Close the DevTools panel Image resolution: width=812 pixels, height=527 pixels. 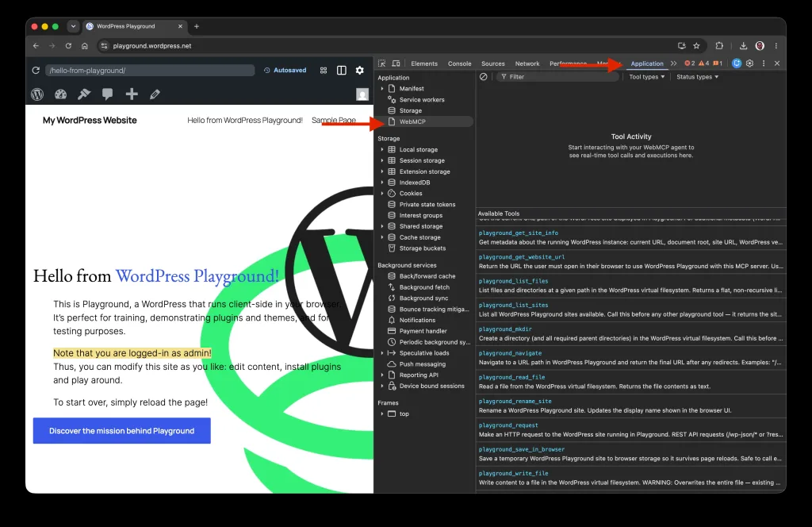coord(777,63)
